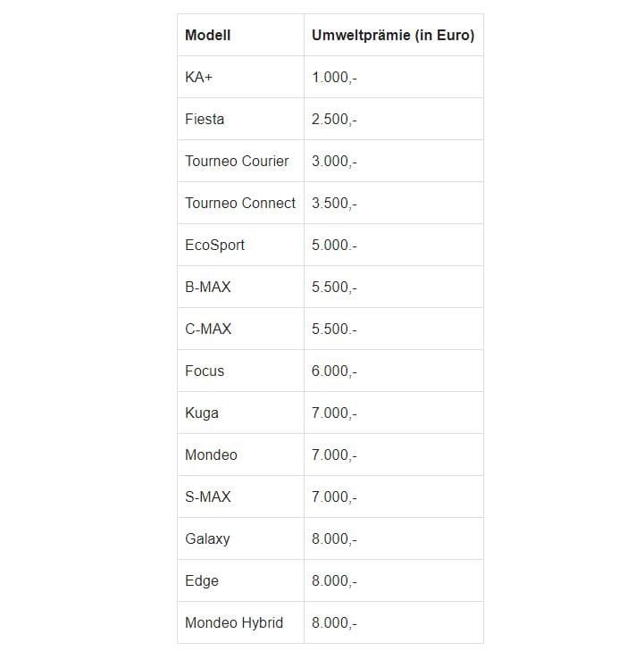Click the 1.000,- premium value
Viewport: 644px width, 659px height.
[334, 78]
